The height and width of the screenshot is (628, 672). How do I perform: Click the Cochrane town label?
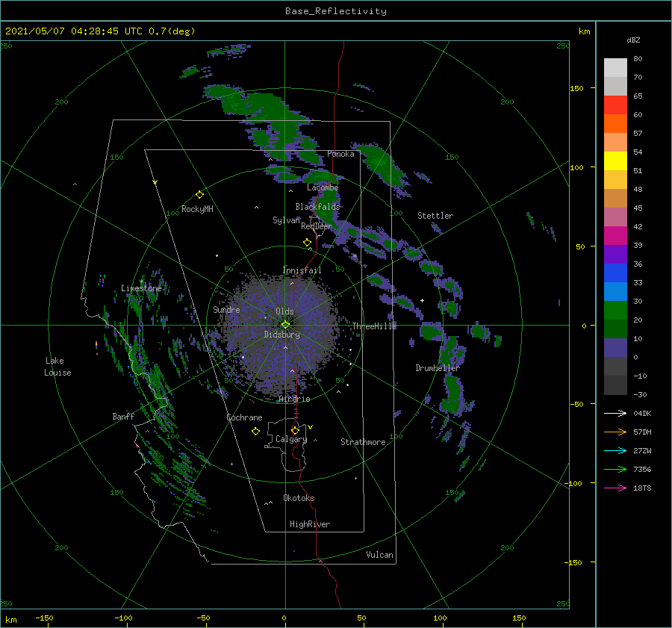pyautogui.click(x=244, y=417)
